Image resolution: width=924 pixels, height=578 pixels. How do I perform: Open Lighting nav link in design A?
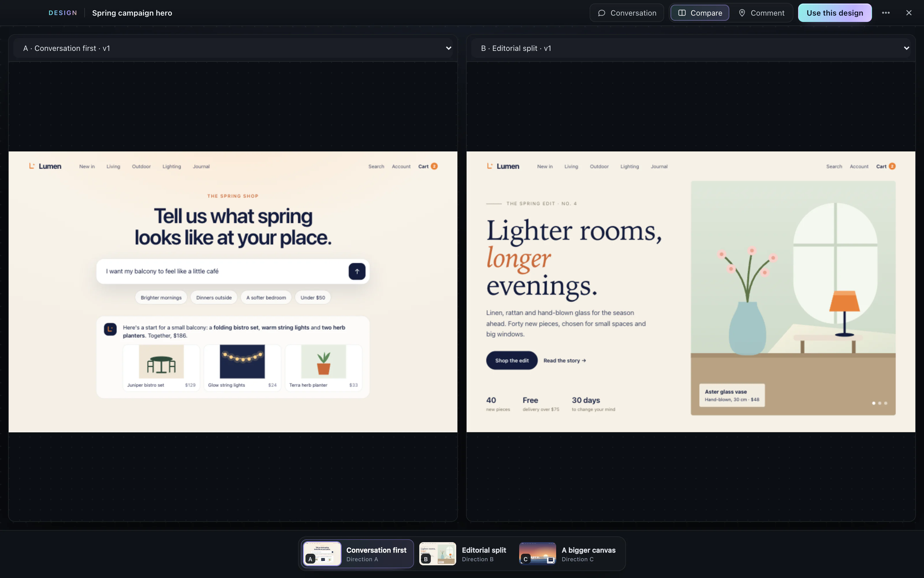click(x=172, y=167)
